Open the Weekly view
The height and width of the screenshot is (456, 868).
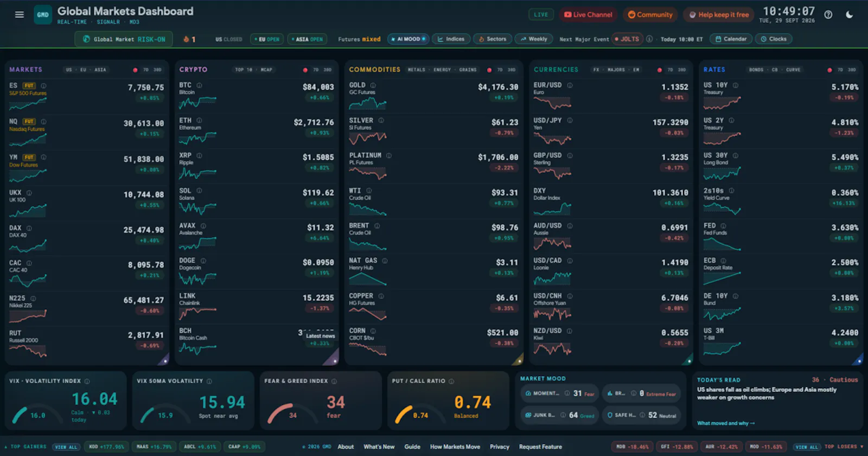click(x=534, y=39)
